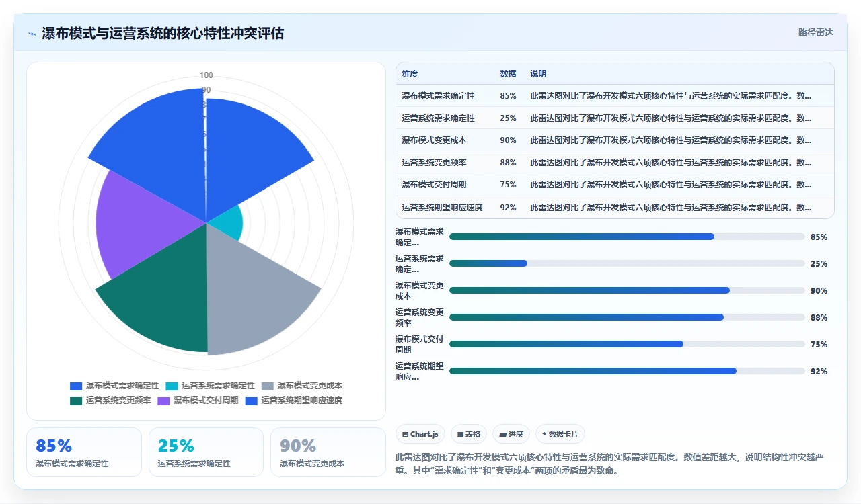Viewport: 861px width, 504px height.
Task: Toggle the 瀑布模式需求确定性 legend item
Action: [114, 386]
